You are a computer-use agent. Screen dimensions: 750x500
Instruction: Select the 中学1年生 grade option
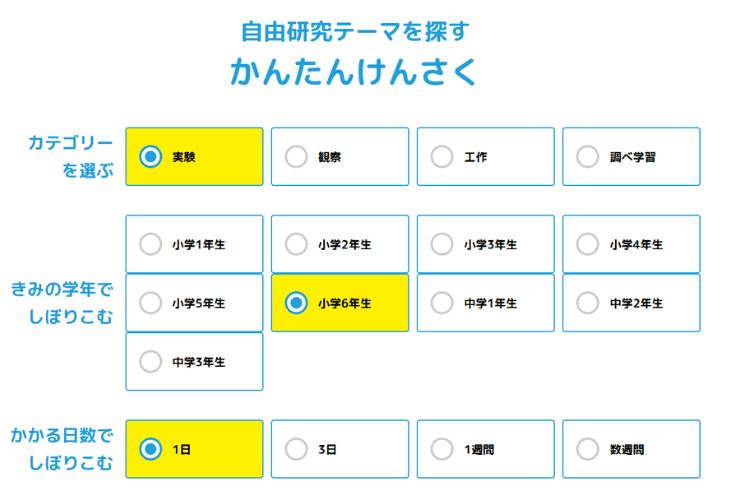(x=442, y=303)
